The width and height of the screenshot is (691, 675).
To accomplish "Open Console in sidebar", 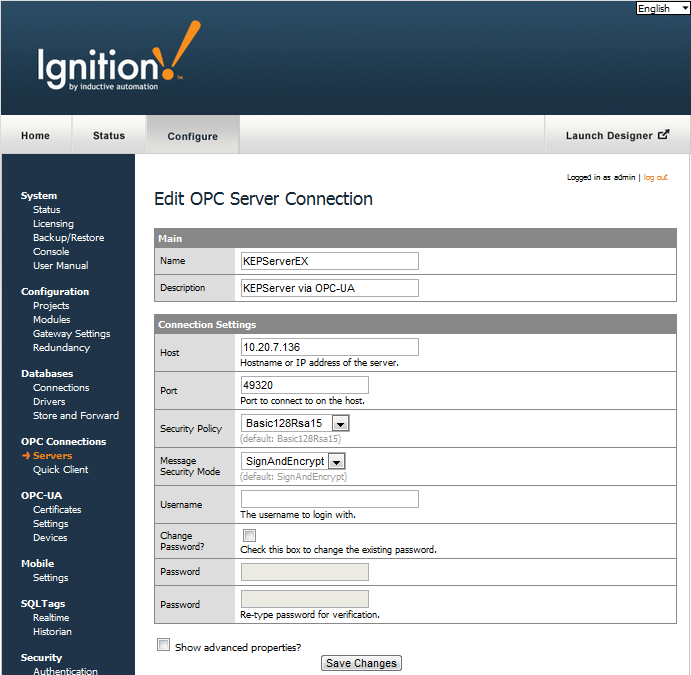I will [x=51, y=252].
